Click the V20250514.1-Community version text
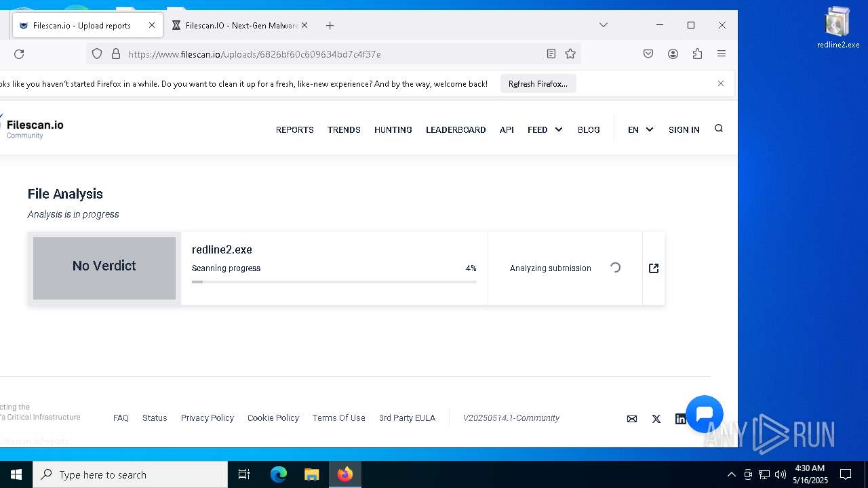 [x=511, y=418]
